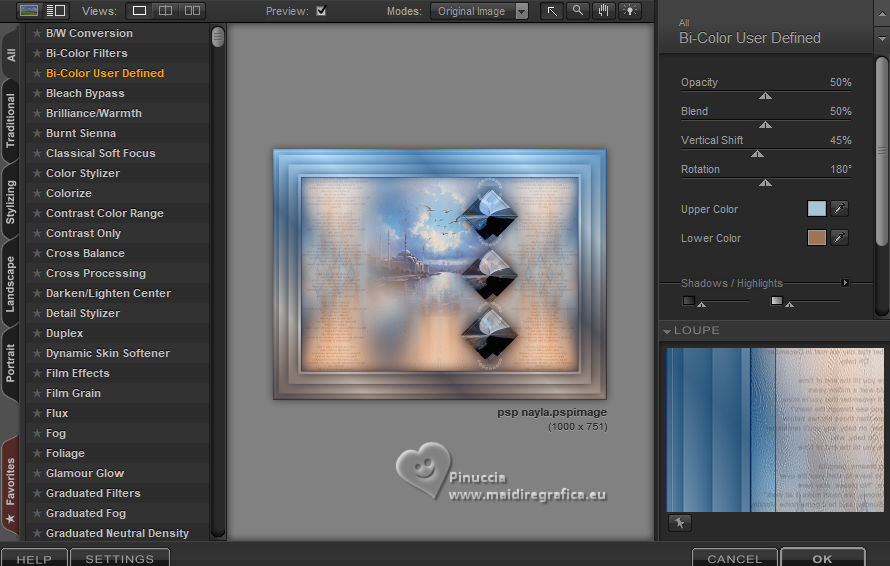
Task: Open the Upper Color swatch
Action: click(x=816, y=208)
